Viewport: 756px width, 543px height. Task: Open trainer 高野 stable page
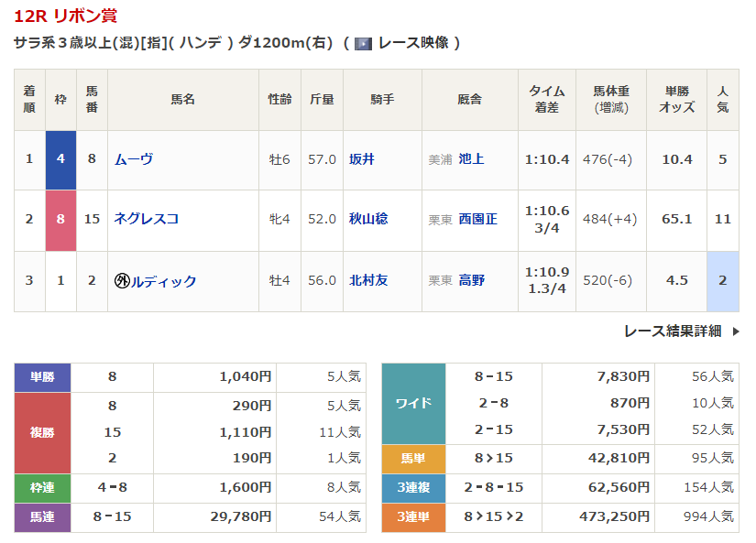click(471, 280)
